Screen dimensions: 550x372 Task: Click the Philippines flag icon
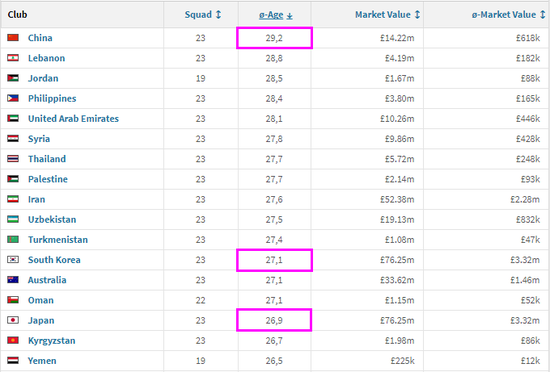coord(13,98)
